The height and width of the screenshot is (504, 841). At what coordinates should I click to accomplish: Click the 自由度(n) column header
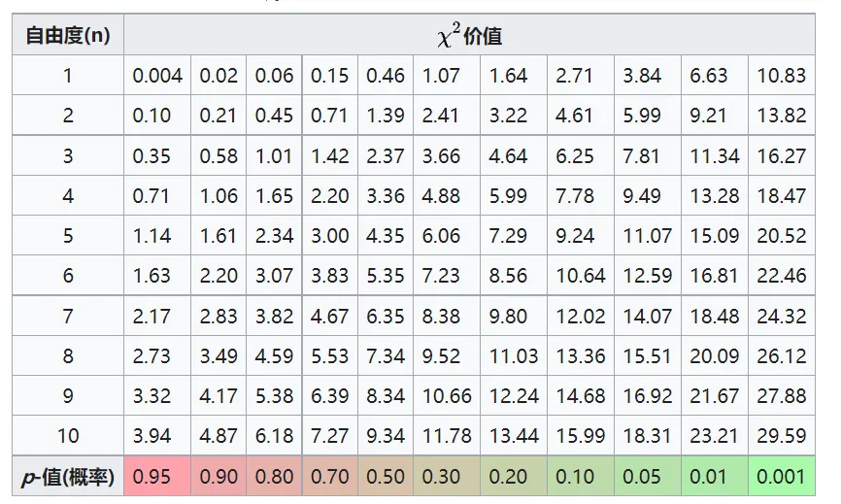pos(68,36)
